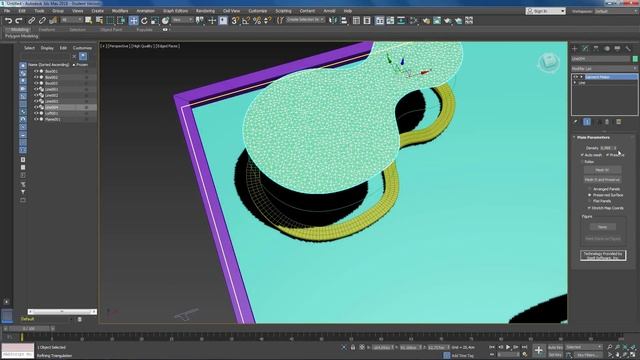Open the Create Selection Set dropdown
640x360 pixels.
point(305,20)
